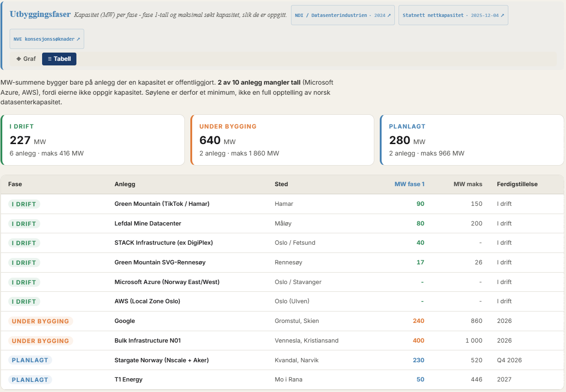Click the 90 MW fase 1 value

point(420,204)
